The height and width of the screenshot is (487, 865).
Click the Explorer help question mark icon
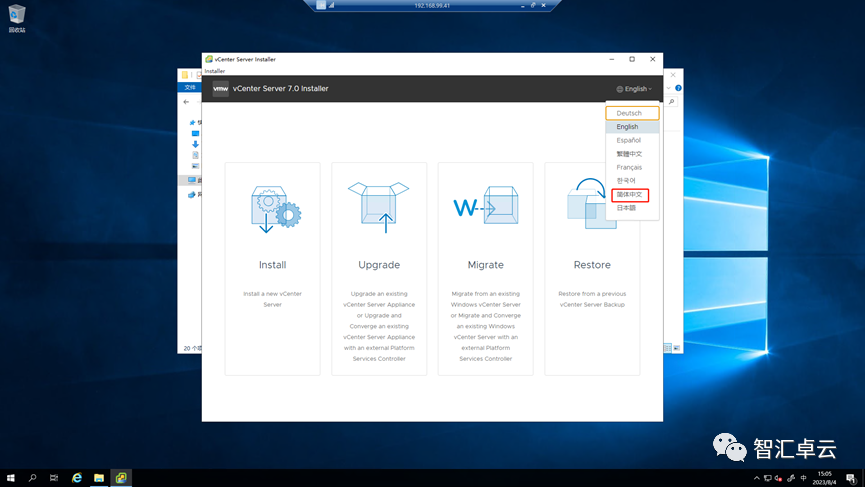coord(678,88)
